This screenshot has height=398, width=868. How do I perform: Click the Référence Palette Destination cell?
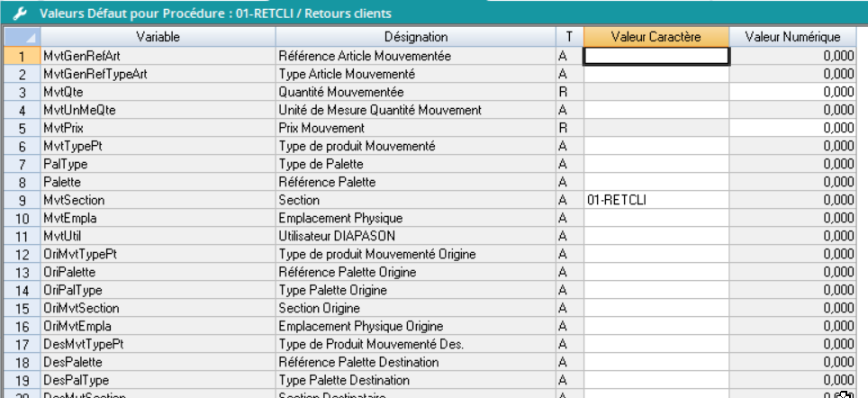pyautogui.click(x=415, y=362)
